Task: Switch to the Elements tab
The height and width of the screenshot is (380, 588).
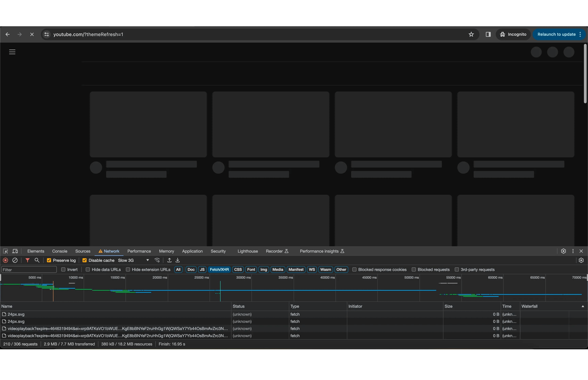Action: click(x=36, y=251)
